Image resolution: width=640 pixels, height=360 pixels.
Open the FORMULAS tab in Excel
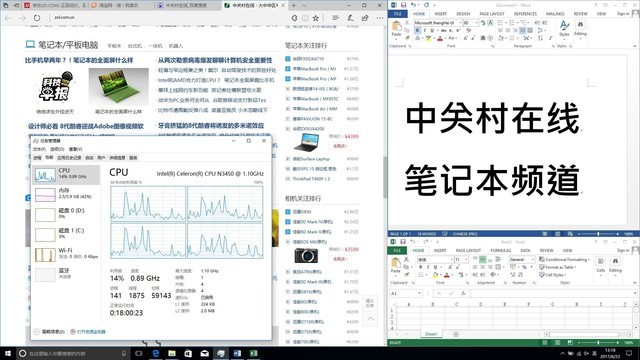click(500, 250)
